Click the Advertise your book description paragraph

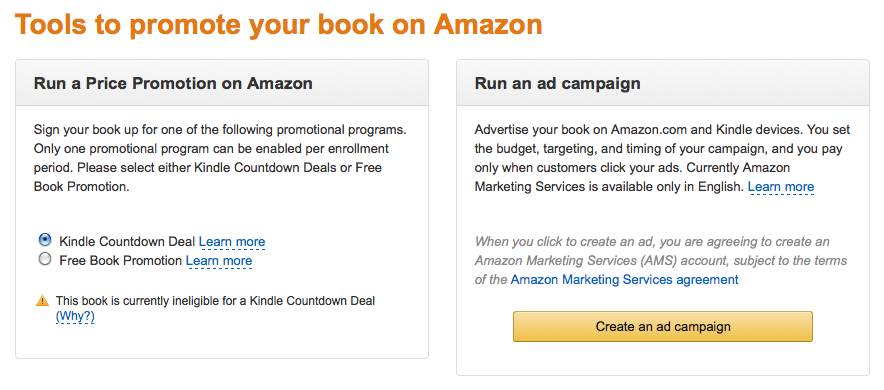pyautogui.click(x=662, y=158)
